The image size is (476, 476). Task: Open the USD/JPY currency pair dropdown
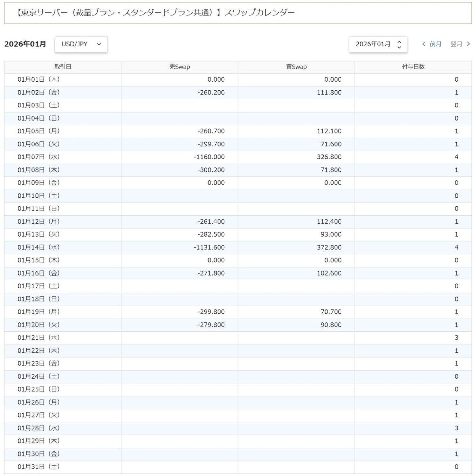(81, 44)
